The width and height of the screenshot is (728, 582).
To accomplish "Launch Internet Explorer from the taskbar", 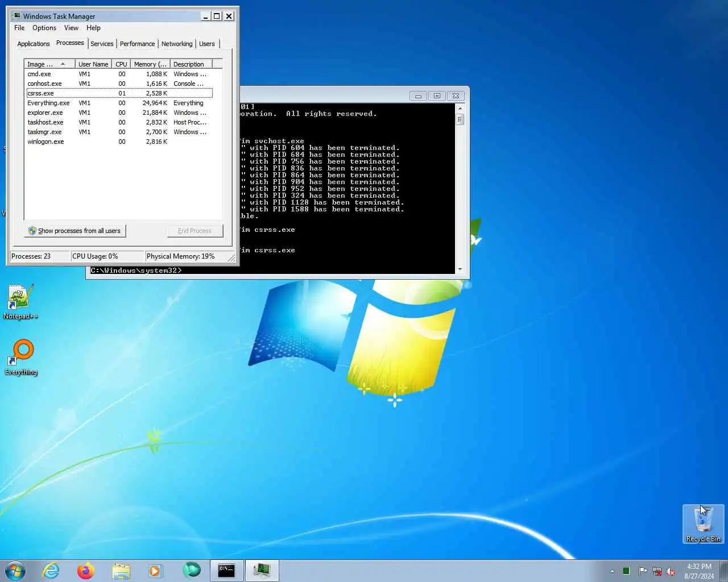I will click(x=51, y=570).
